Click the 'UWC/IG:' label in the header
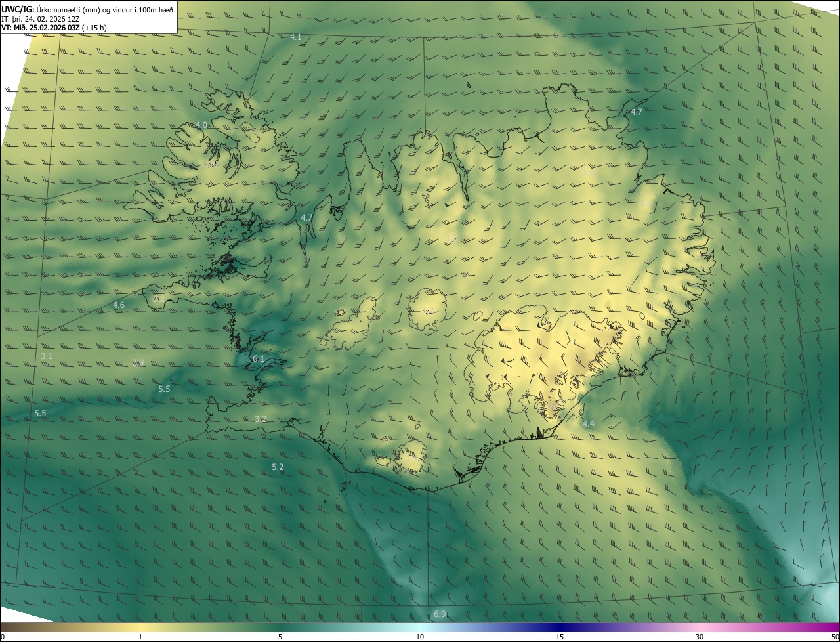The image size is (840, 642). tap(18, 10)
